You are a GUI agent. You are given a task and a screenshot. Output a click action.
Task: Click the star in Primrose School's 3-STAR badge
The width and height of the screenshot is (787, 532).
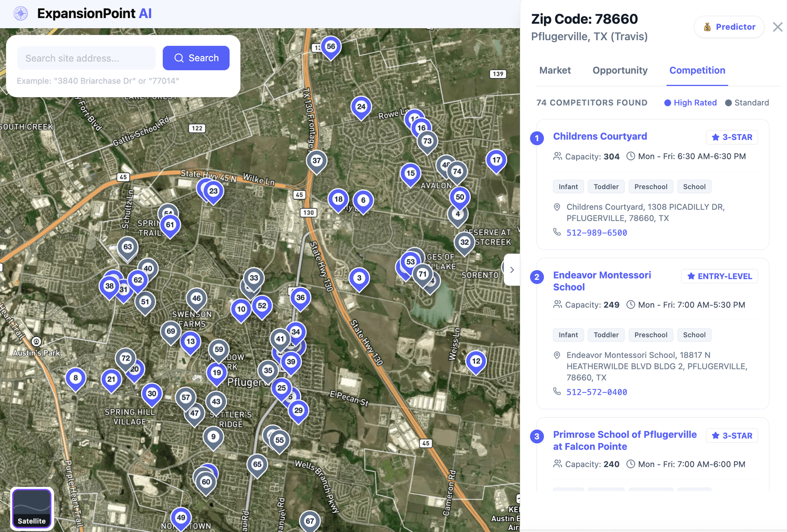[716, 435]
